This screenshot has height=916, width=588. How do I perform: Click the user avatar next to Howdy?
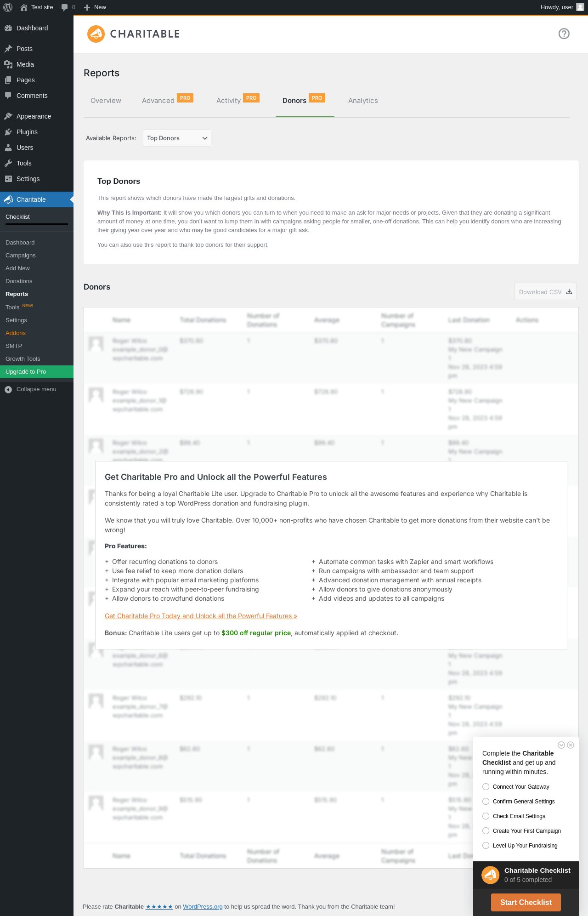580,7
